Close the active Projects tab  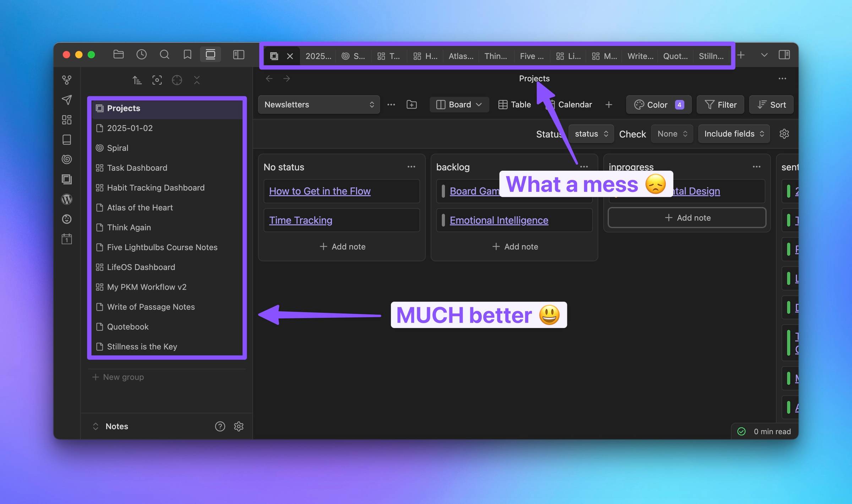pos(290,56)
